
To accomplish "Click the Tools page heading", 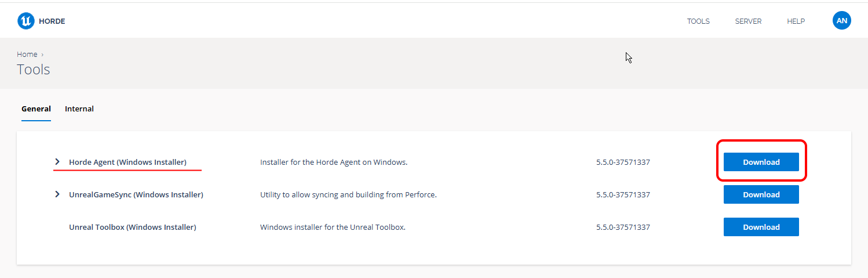I will 34,70.
